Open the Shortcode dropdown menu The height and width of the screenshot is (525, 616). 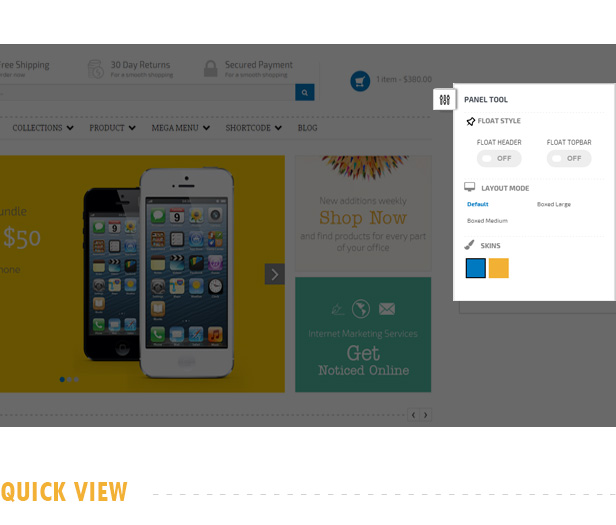click(x=253, y=128)
